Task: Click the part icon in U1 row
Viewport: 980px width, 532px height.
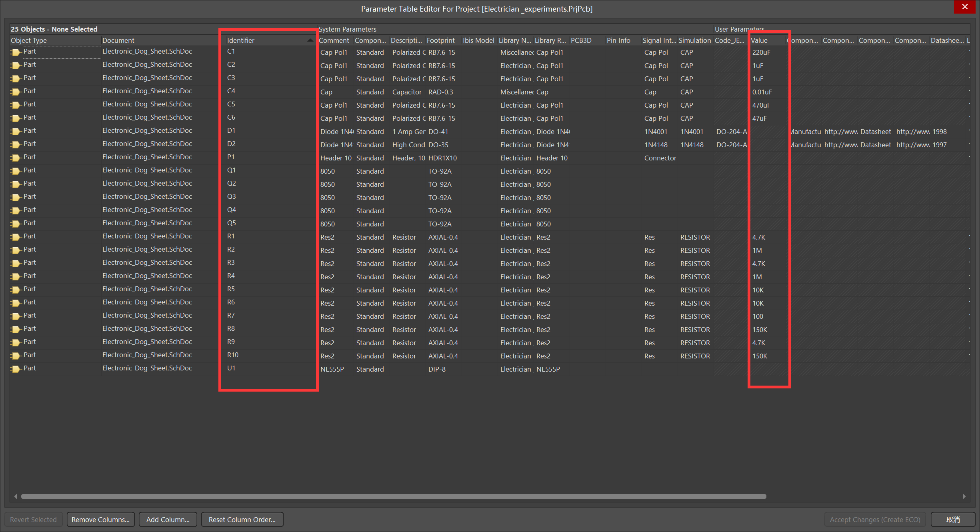Action: (16, 369)
